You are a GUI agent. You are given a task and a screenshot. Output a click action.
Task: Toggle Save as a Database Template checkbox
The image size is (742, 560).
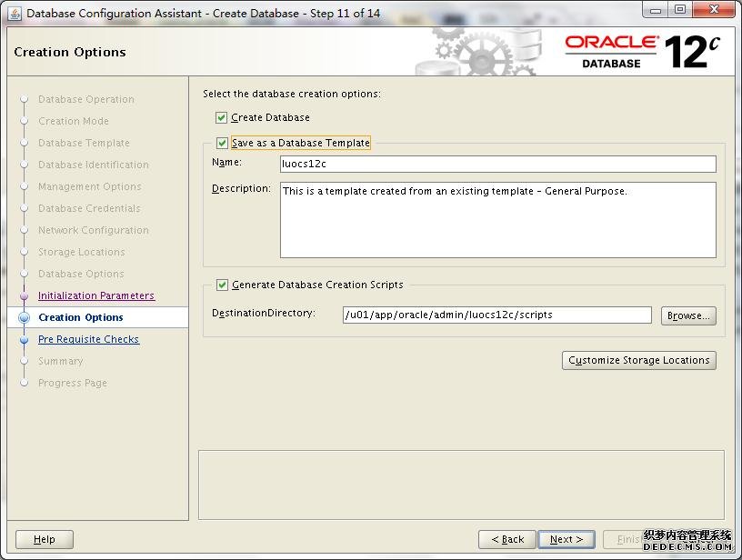coord(222,143)
